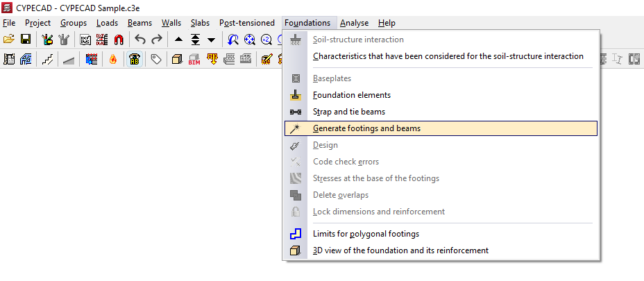The width and height of the screenshot is (644, 281).
Task: Click the BIM toolbar icon
Action: pos(194,60)
